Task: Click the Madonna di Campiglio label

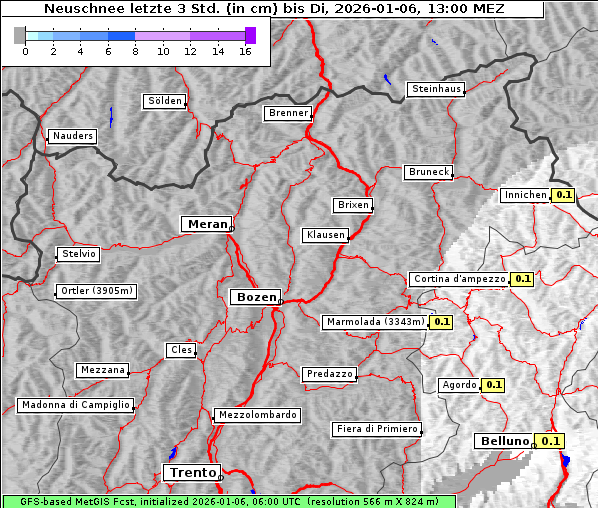Action: point(76,405)
